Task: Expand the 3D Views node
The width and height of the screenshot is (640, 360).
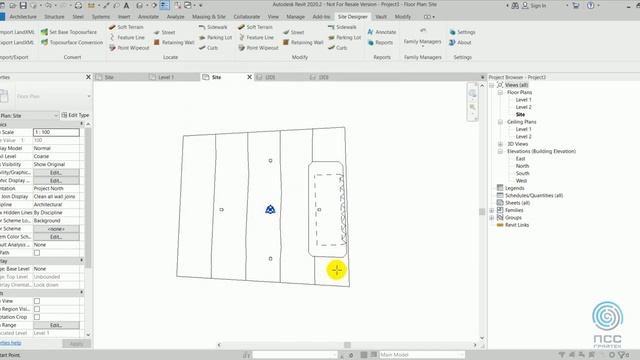Action: click(x=500, y=144)
